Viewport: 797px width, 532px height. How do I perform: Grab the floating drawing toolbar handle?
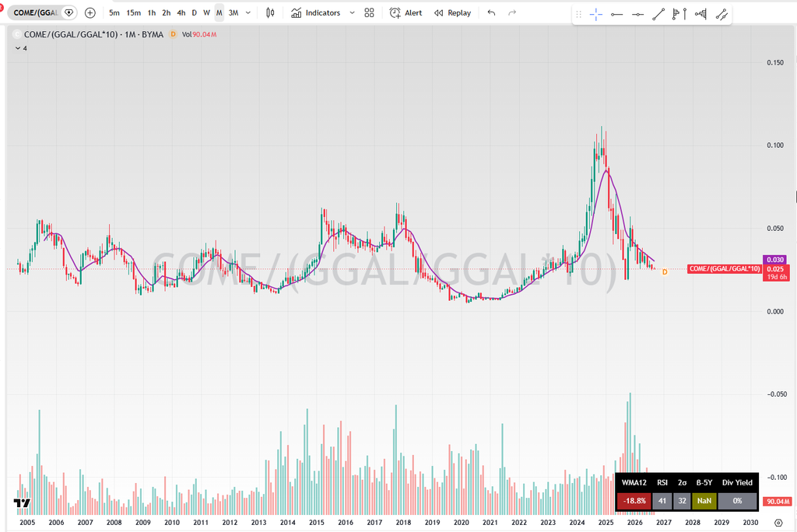tap(578, 14)
